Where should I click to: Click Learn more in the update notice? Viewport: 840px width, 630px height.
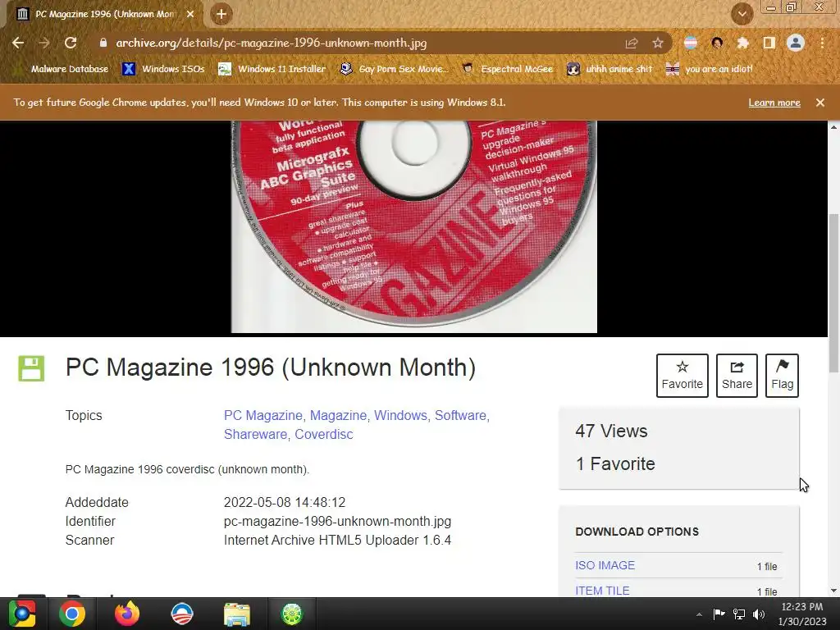coord(774,103)
